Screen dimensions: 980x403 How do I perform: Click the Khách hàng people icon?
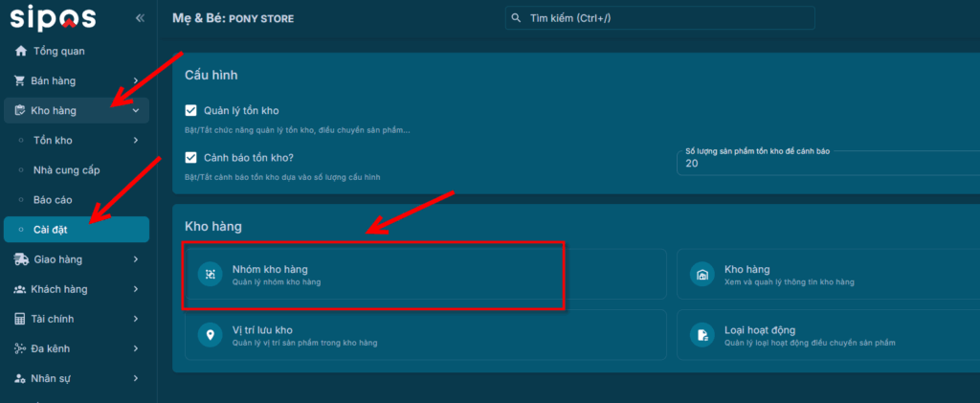(x=20, y=289)
